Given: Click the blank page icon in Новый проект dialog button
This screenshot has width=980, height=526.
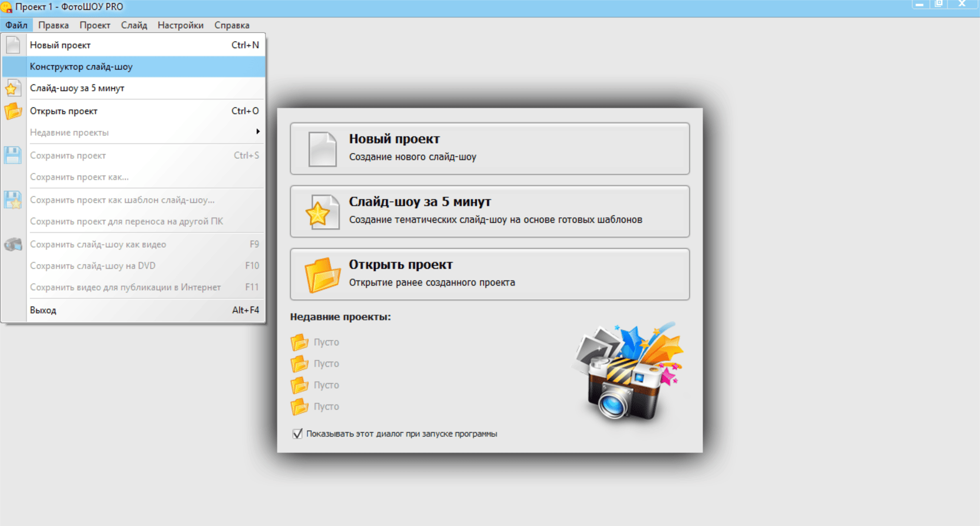Looking at the screenshot, I should (323, 149).
